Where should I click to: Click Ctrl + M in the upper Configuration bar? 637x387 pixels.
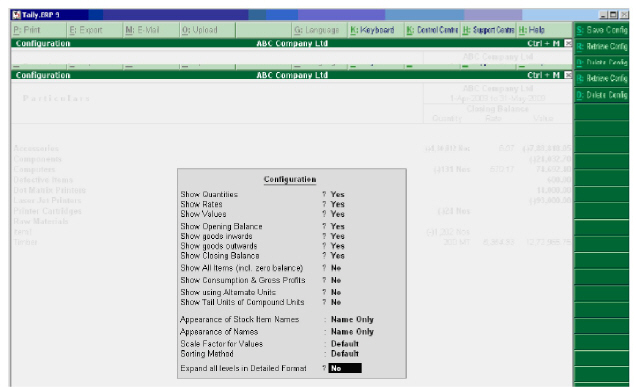[x=543, y=43]
